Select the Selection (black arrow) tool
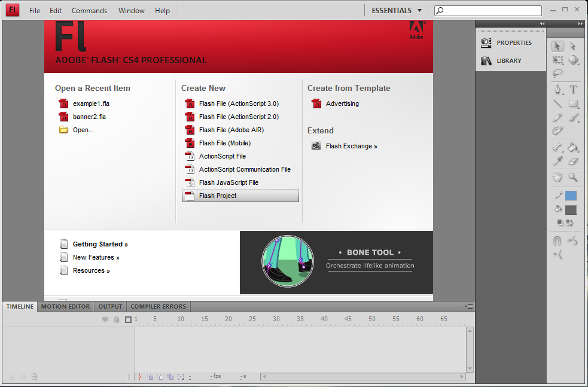Viewport: 588px width, 387px height. pyautogui.click(x=557, y=46)
